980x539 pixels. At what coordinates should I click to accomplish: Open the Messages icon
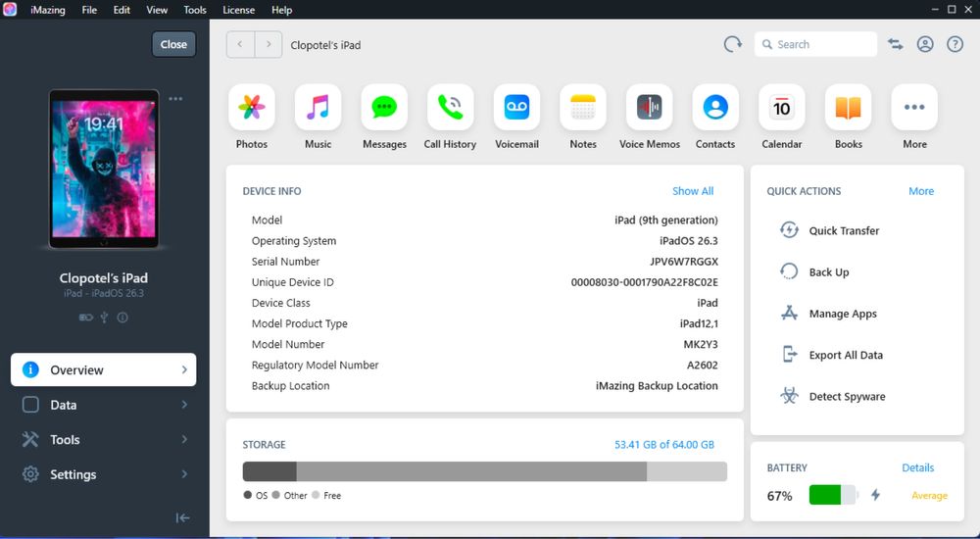pyautogui.click(x=384, y=108)
